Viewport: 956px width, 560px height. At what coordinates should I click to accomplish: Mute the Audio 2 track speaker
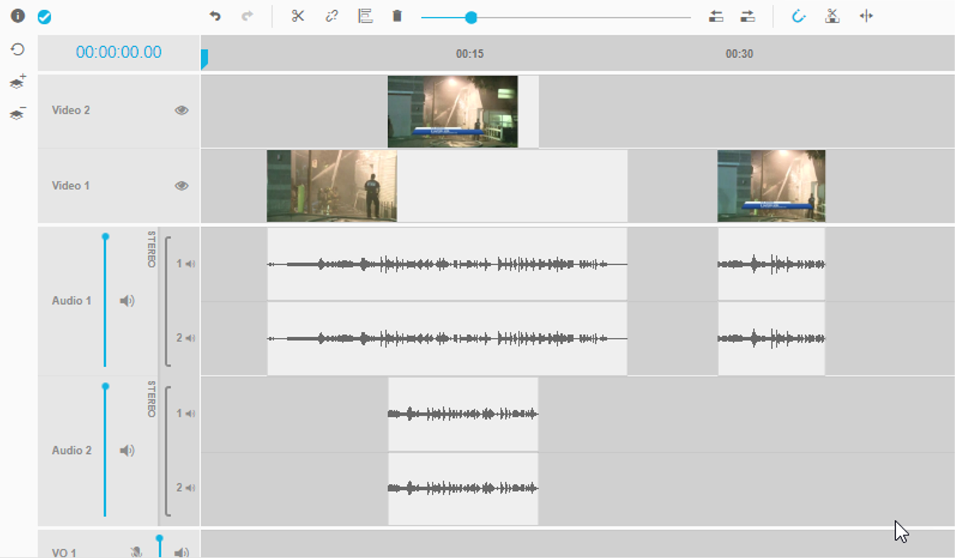[x=127, y=451]
